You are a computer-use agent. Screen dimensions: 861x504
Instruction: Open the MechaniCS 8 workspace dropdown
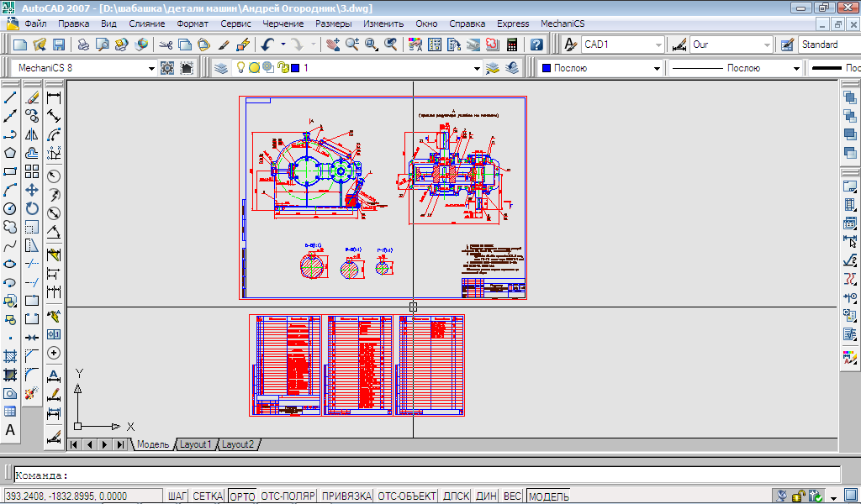click(x=152, y=69)
